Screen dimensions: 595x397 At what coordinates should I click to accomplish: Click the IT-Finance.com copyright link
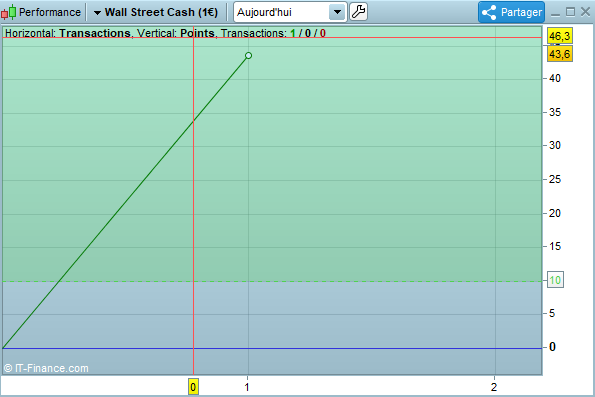(x=46, y=368)
